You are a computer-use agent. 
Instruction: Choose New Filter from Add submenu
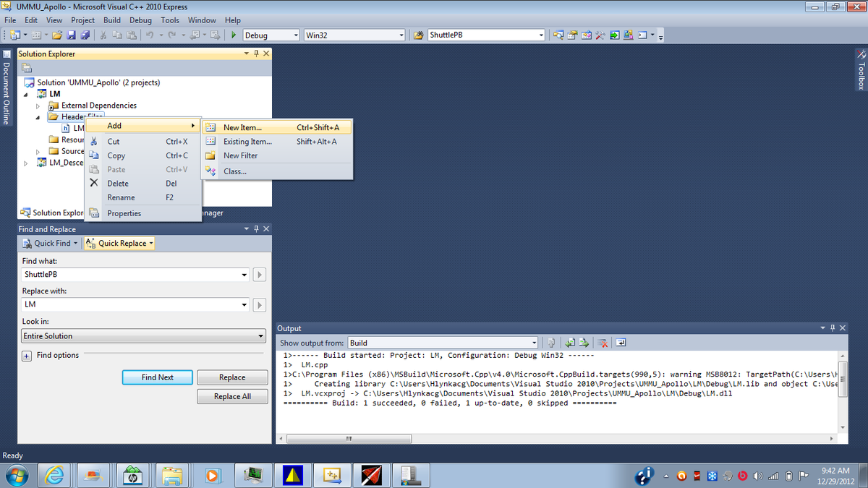point(277,155)
